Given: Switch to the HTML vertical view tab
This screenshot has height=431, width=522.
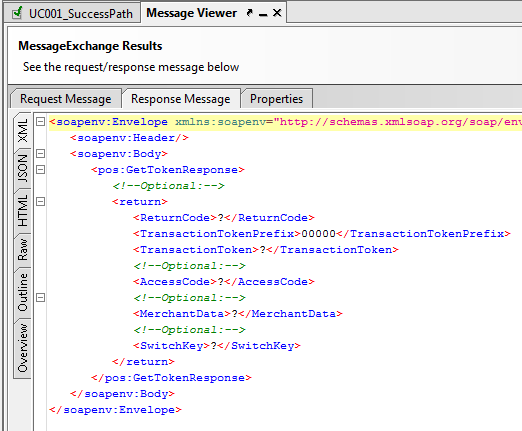Looking at the screenshot, I should pyautogui.click(x=23, y=211).
